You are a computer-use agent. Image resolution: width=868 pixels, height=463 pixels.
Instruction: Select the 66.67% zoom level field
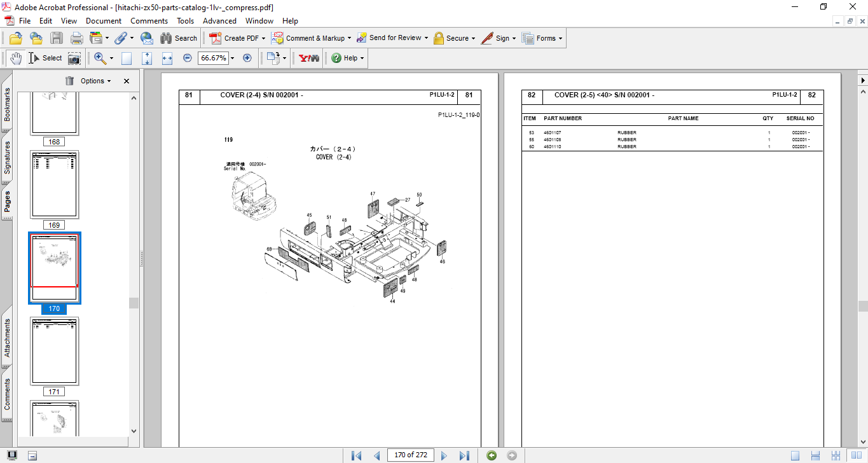[x=214, y=58]
